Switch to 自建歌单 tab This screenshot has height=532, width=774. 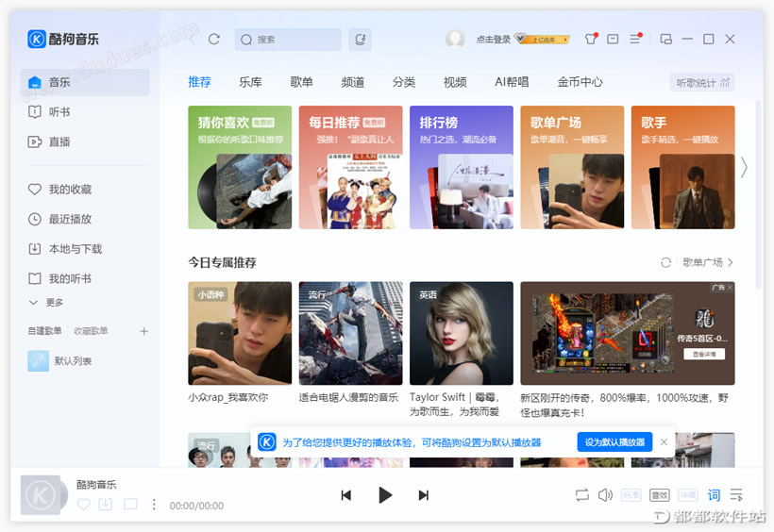coord(45,331)
